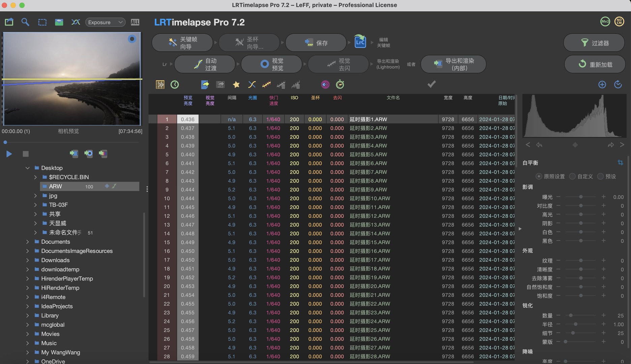Screen dimensions: 631x364
Task: Select the dashed rectangle reference area tool
Action: click(42, 22)
